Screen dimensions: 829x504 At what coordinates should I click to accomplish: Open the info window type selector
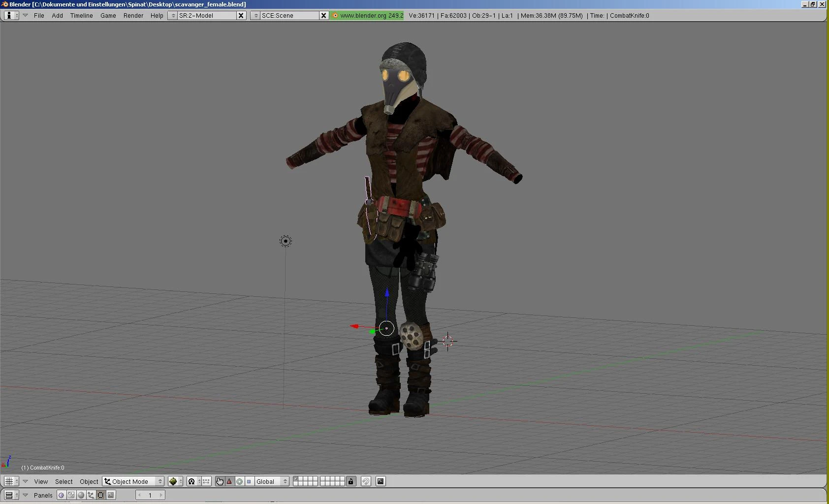click(11, 15)
